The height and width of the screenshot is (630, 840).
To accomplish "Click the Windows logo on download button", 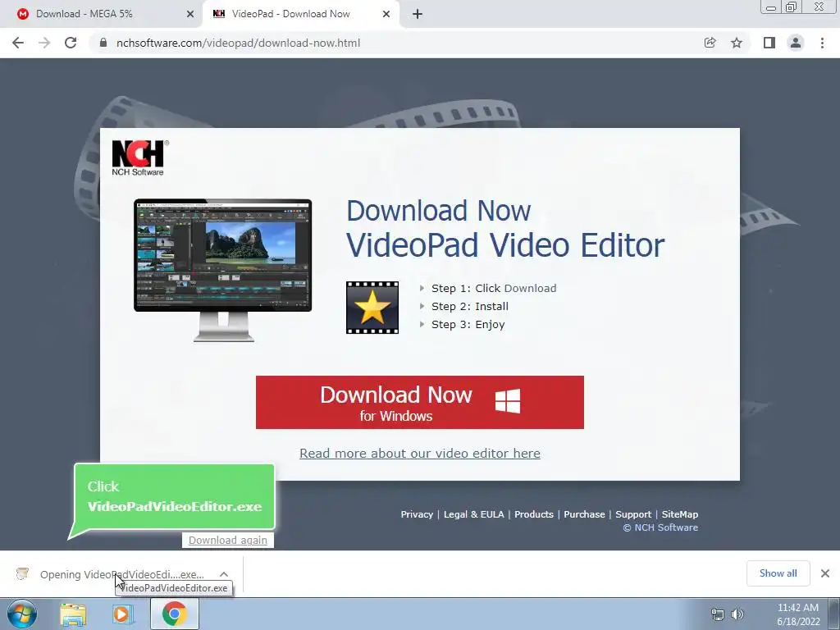I will (x=507, y=400).
